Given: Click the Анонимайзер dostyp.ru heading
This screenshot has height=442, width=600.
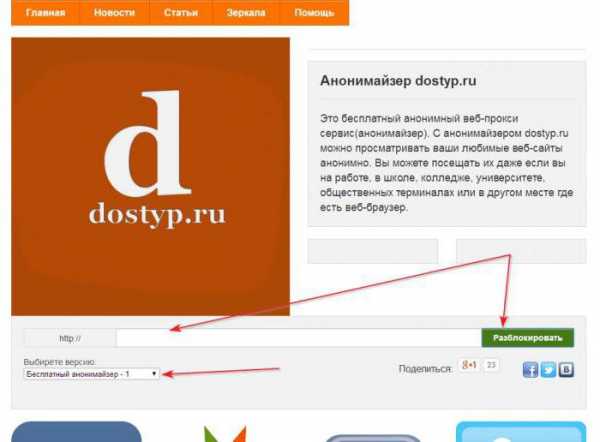Looking at the screenshot, I should [x=398, y=81].
